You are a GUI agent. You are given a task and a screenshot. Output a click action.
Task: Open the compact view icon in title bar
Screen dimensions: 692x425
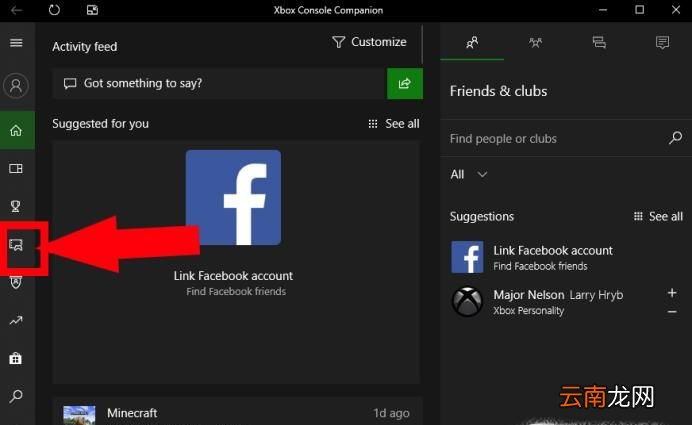[92, 10]
